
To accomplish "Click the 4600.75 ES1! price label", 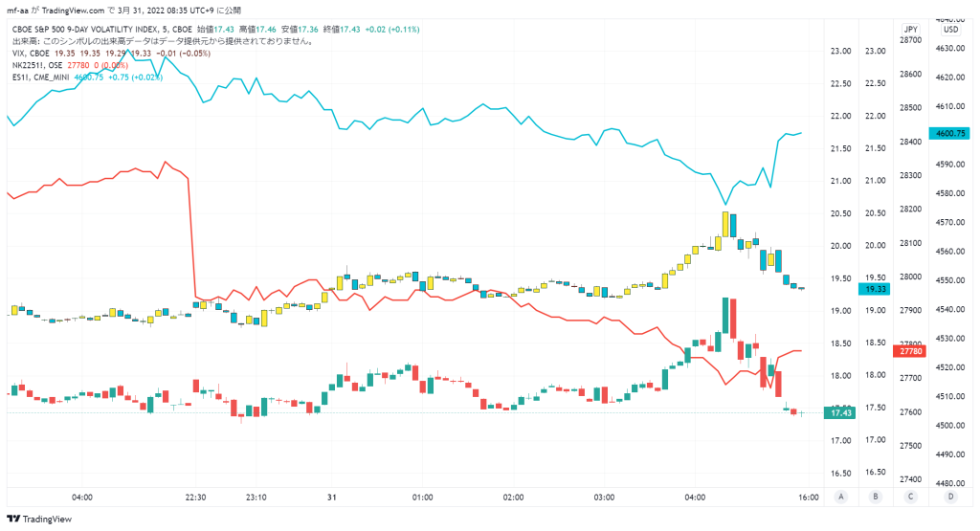I will click(950, 133).
